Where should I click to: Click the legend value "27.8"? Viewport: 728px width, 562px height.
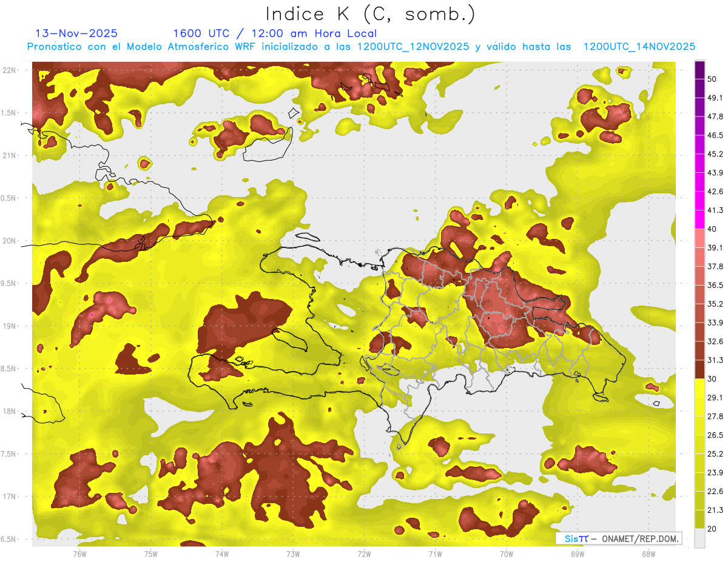click(x=715, y=416)
